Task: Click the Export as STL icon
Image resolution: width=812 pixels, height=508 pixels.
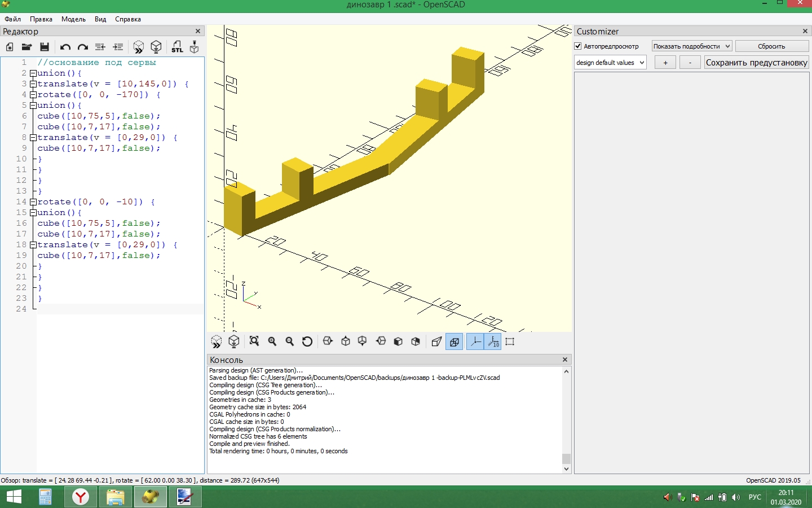Action: click(x=177, y=47)
